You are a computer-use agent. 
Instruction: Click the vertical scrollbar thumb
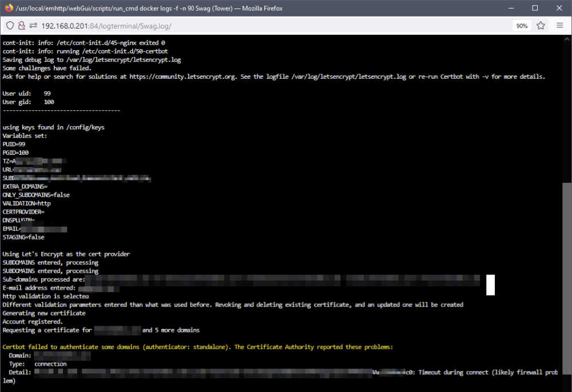click(x=567, y=278)
